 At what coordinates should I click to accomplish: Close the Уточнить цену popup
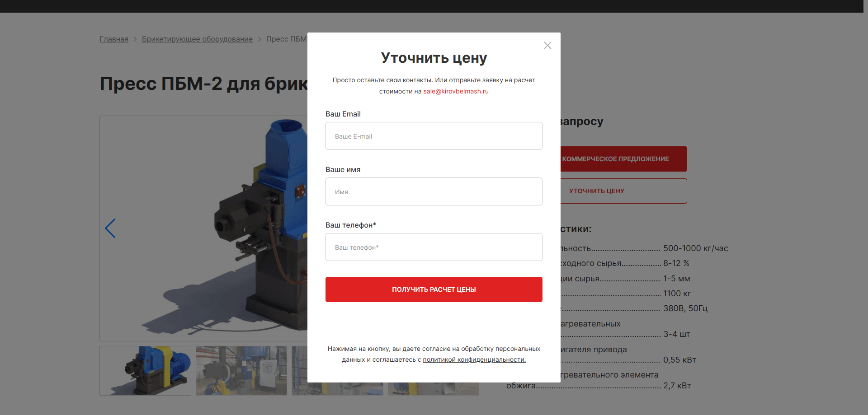tap(547, 46)
